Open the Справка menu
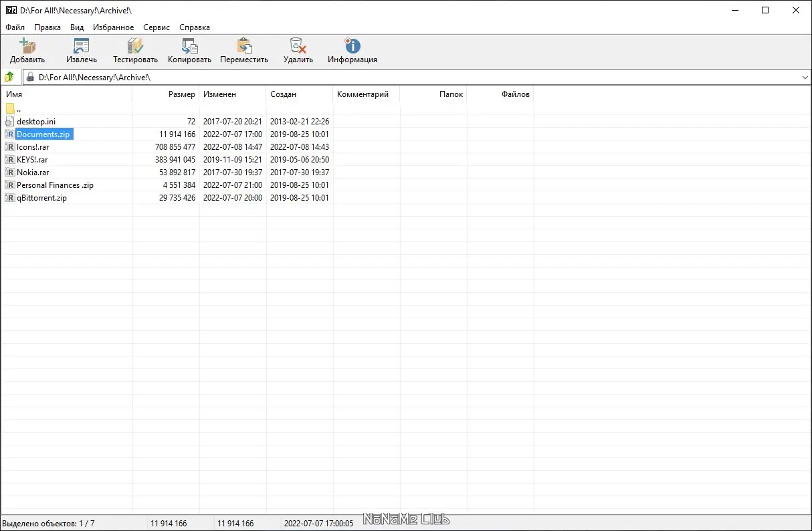Image resolution: width=812 pixels, height=531 pixels. click(x=194, y=27)
